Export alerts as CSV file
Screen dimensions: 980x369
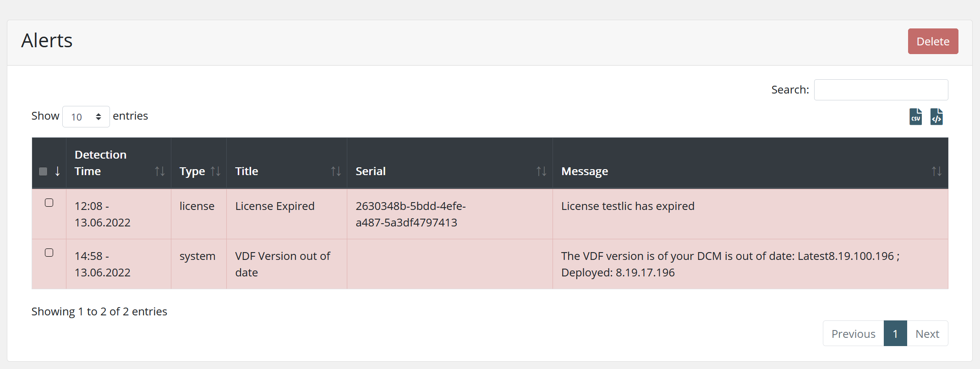coord(915,117)
